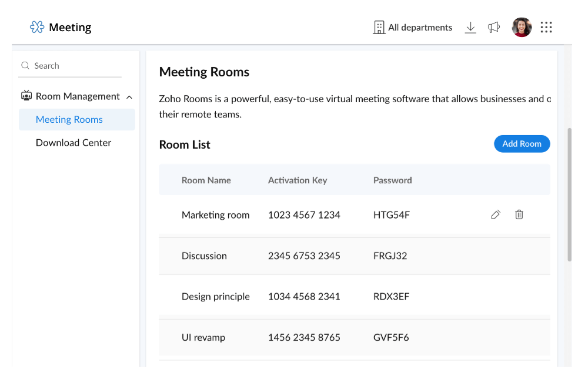Click the Room Name column header
This screenshot has width=588, height=376.
pos(206,180)
